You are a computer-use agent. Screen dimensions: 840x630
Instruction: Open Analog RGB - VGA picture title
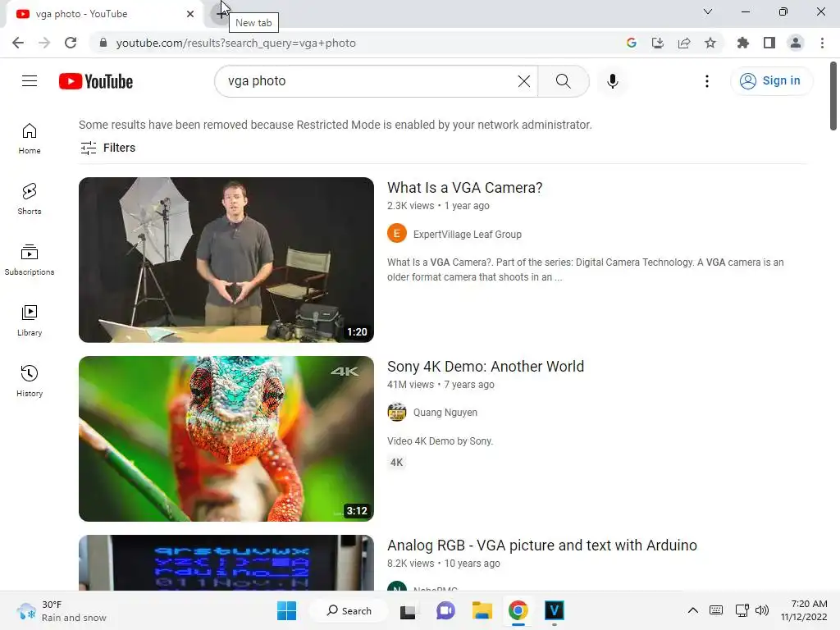point(542,546)
